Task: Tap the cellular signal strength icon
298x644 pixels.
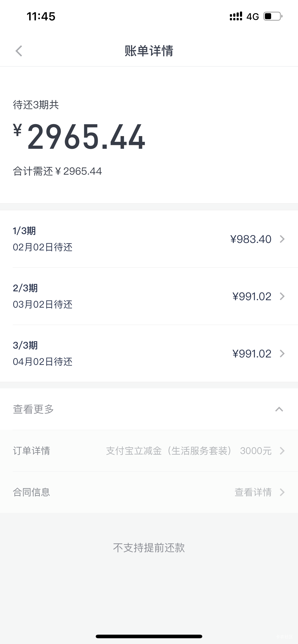Action: click(x=236, y=17)
